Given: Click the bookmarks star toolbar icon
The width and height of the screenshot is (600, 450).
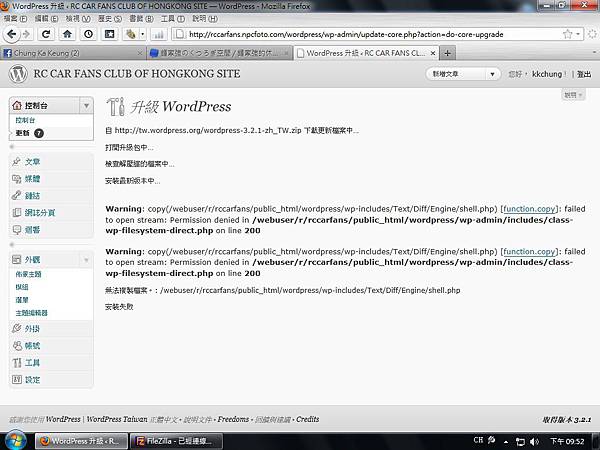Looking at the screenshot, I should click(x=109, y=34).
